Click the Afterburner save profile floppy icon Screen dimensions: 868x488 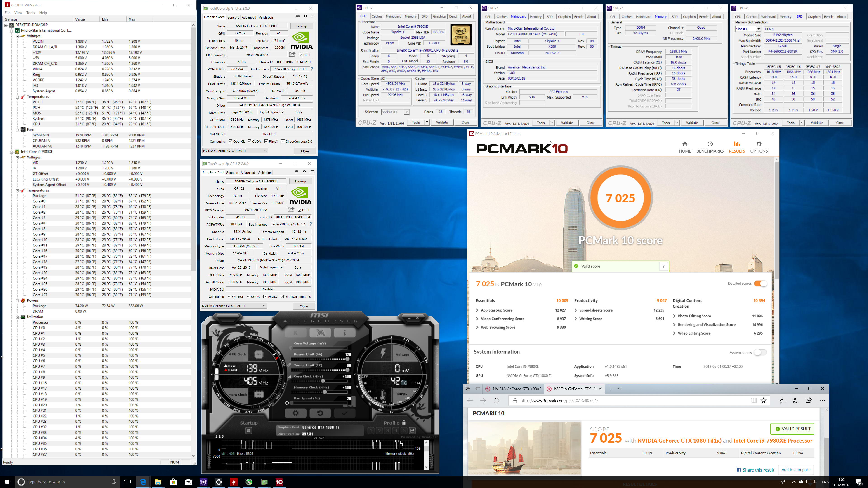point(412,430)
